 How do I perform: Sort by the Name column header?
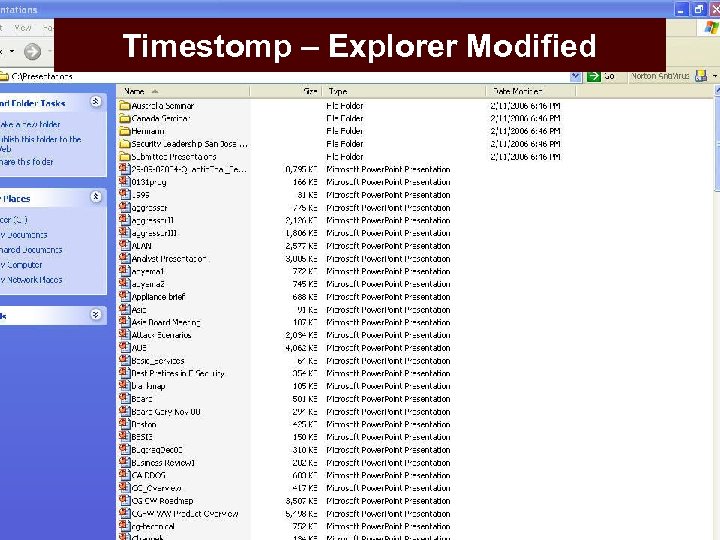(183, 91)
